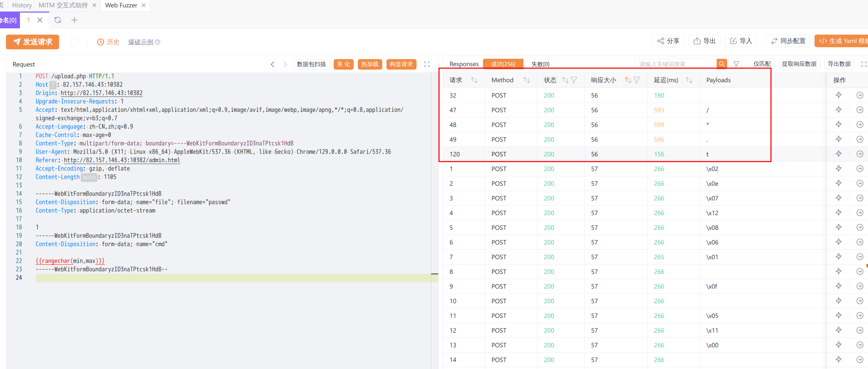The height and width of the screenshot is (369, 868).
Task: Click the 发送请求 send button
Action: [x=32, y=42]
